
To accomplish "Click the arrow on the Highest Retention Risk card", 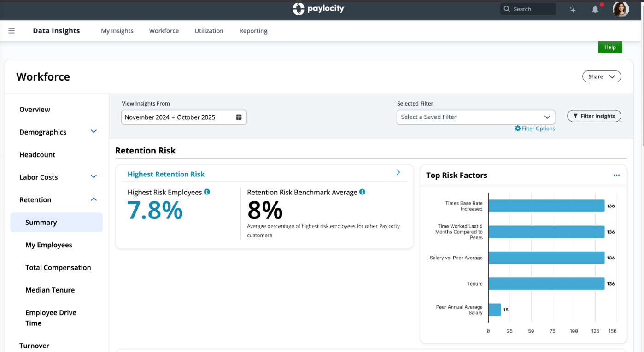I will point(398,172).
